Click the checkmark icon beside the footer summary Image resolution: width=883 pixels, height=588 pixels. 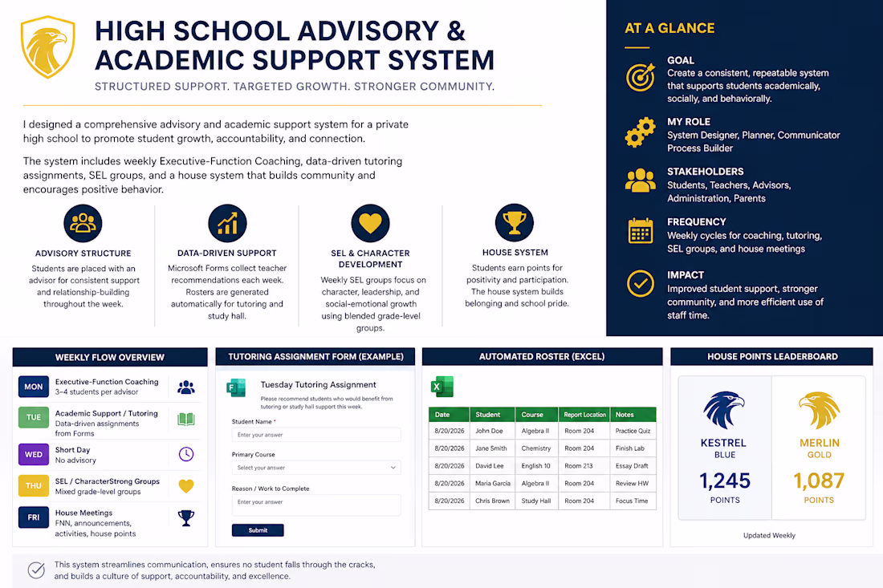click(x=37, y=570)
